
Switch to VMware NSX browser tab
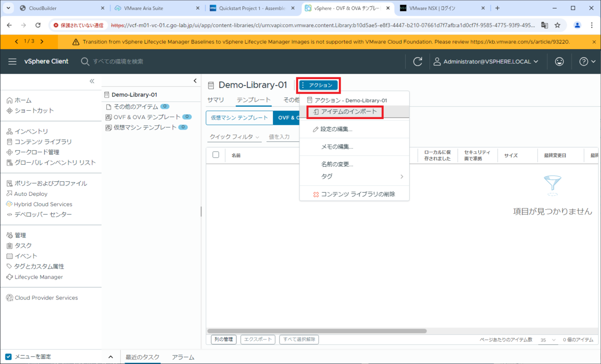point(442,8)
